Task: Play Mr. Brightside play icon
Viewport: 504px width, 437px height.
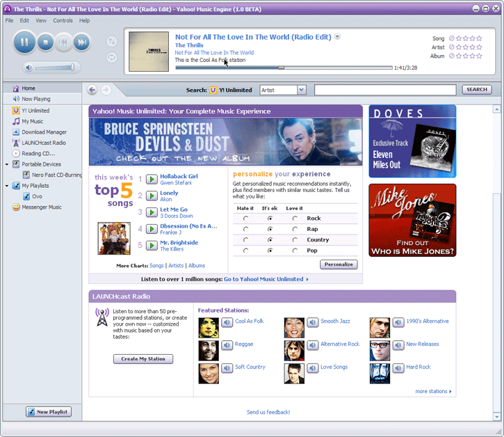Action: (152, 246)
